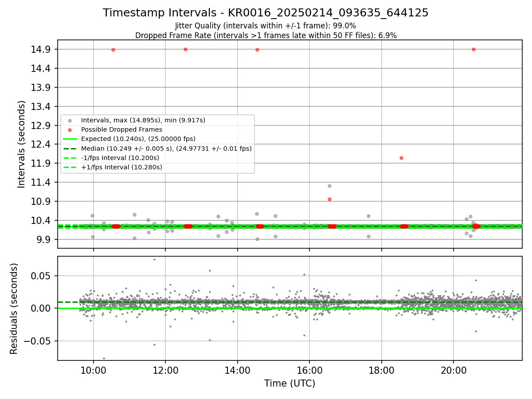Viewport: 532px width, 399px height.
Task: Click the 'Intervals (seconds)' y-axis label
Action: coord(22,144)
